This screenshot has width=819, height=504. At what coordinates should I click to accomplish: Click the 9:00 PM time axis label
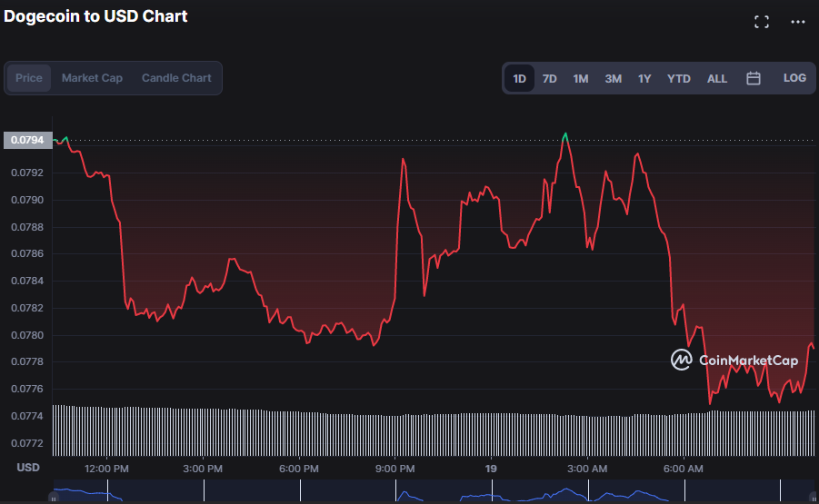395,469
